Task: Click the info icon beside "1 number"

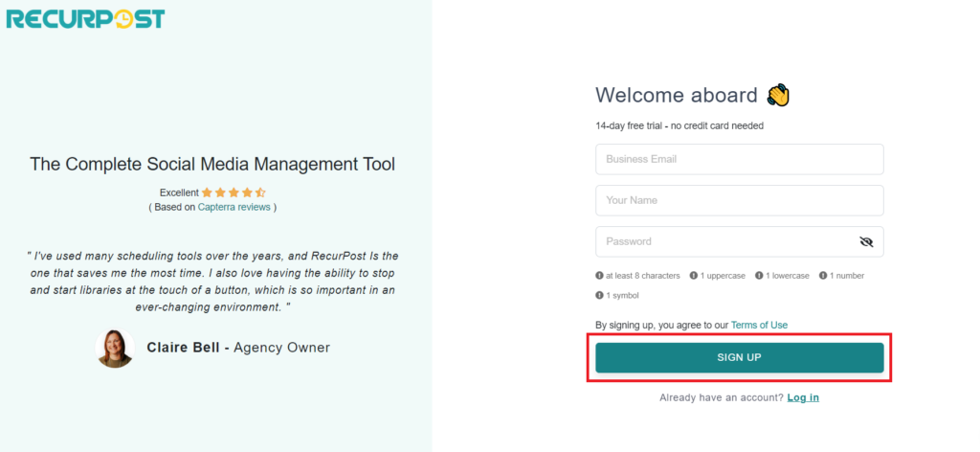Action: [x=823, y=276]
